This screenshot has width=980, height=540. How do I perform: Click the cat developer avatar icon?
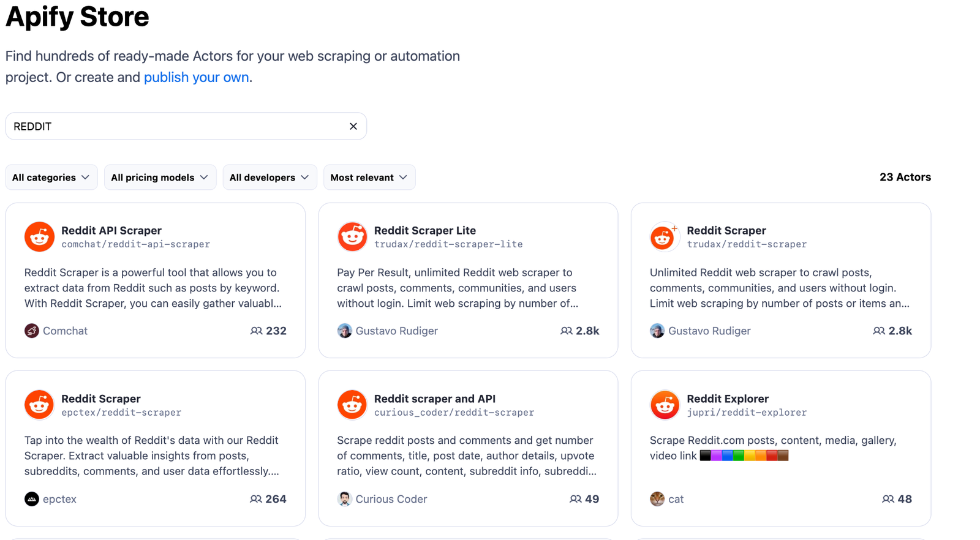[x=657, y=499]
